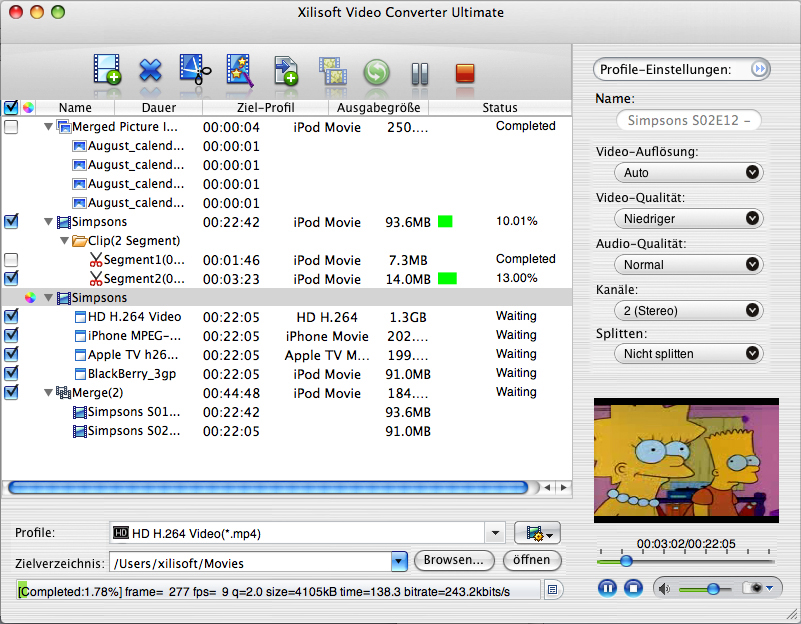Pause the conversion from the toolbar
Screen dimensions: 801x624
coord(420,74)
